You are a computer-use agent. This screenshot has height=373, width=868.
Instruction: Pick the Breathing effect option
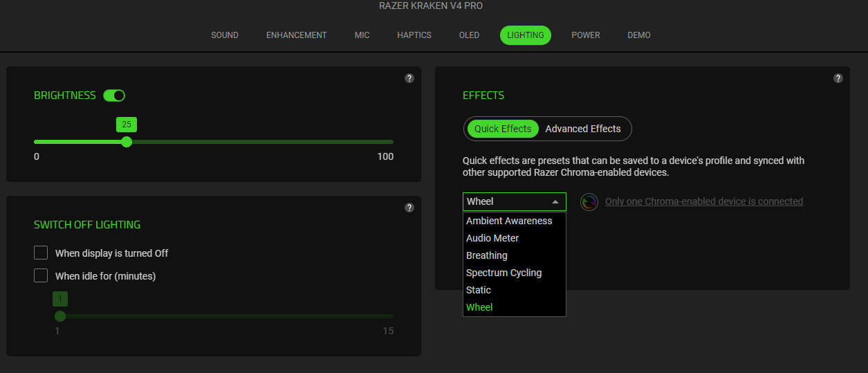(x=487, y=255)
